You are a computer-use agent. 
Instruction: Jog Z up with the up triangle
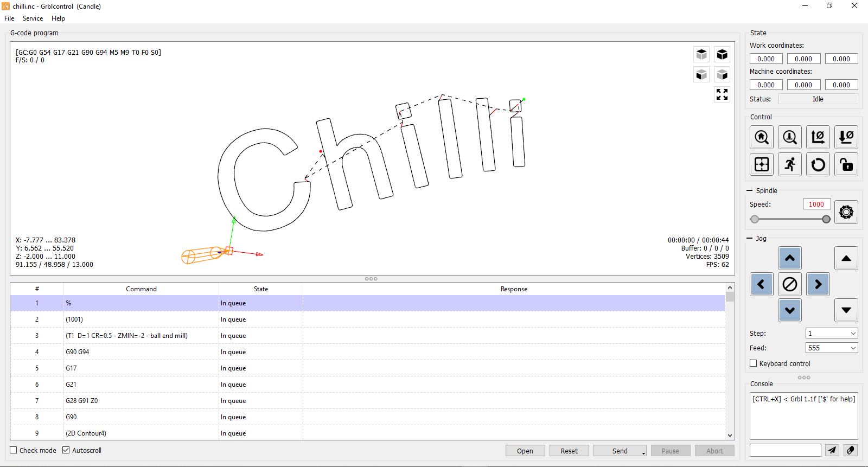click(846, 258)
